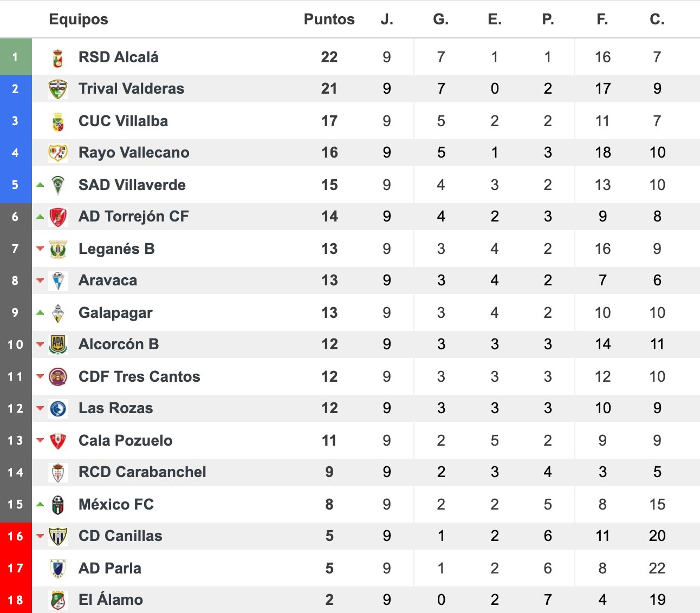Click the El Álamo team crest
700x613 pixels.
(58, 600)
